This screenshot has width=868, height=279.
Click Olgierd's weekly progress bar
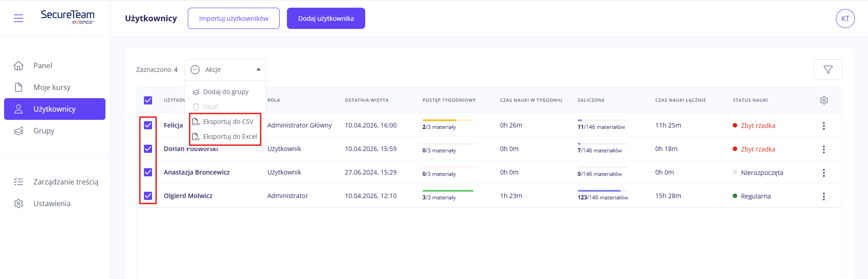click(x=448, y=191)
